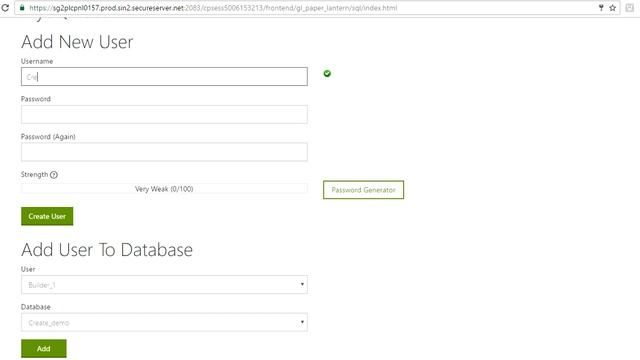Click the browser extension icon at far right
The height and width of the screenshot is (360, 640).
629,7
